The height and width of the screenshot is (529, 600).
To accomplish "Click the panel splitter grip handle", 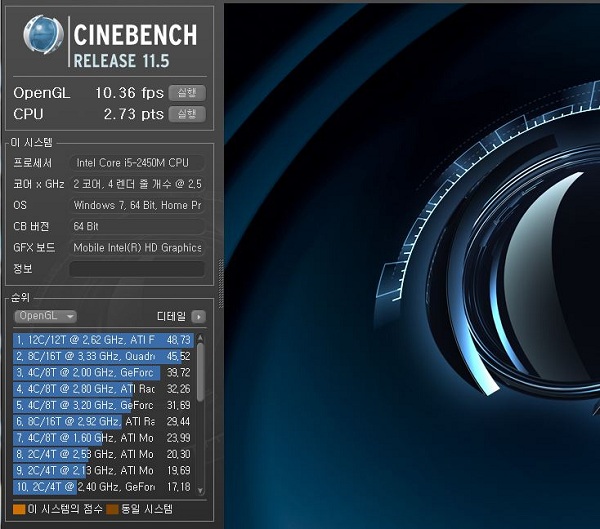I will (221, 284).
